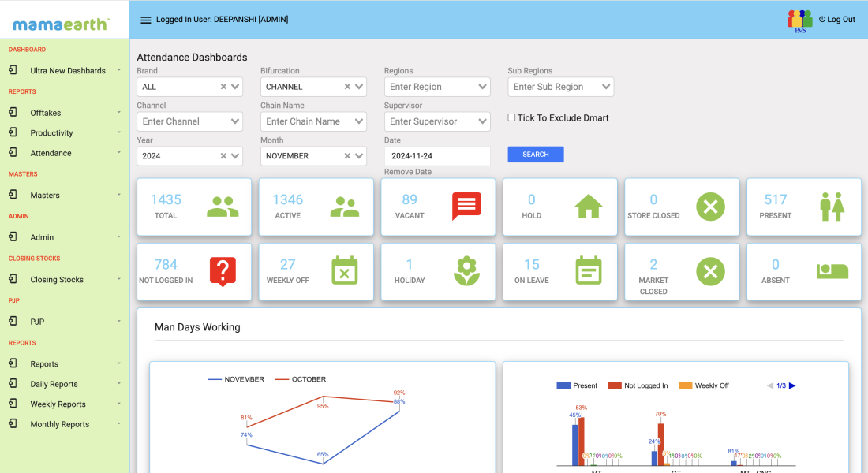
Task: Click the 15 On Leave count
Action: click(x=531, y=264)
